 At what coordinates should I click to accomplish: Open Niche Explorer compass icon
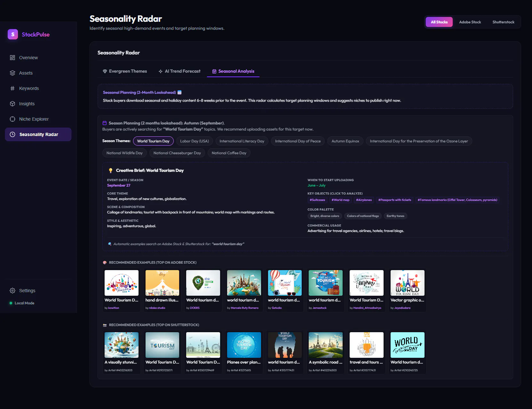click(x=12, y=119)
